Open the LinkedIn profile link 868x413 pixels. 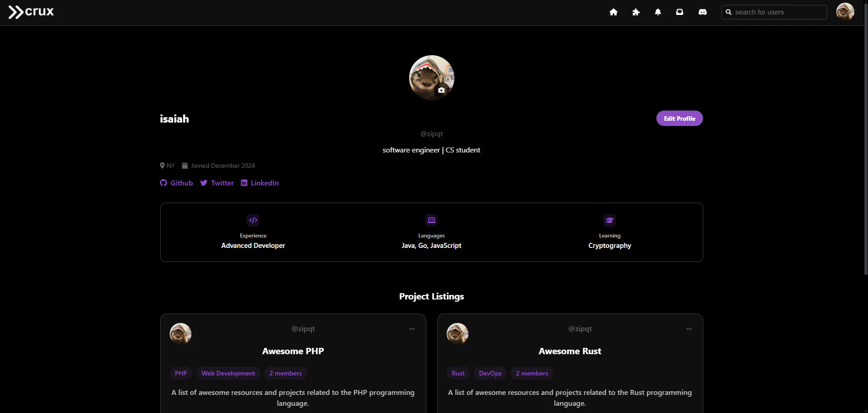[260, 183]
